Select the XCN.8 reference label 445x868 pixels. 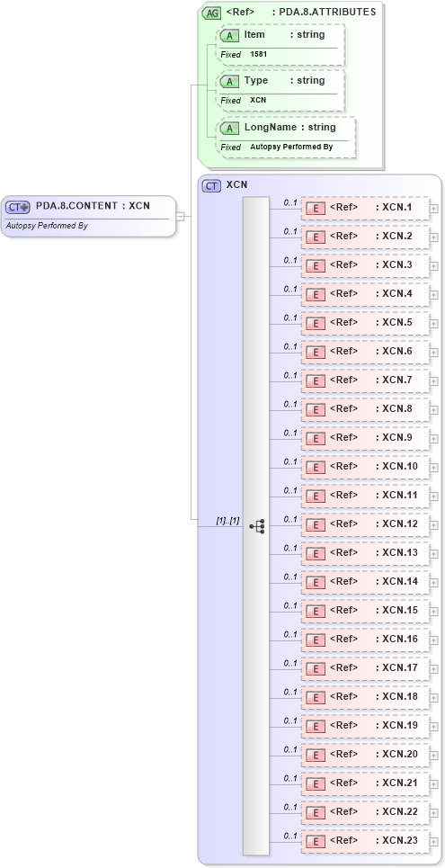coord(370,408)
